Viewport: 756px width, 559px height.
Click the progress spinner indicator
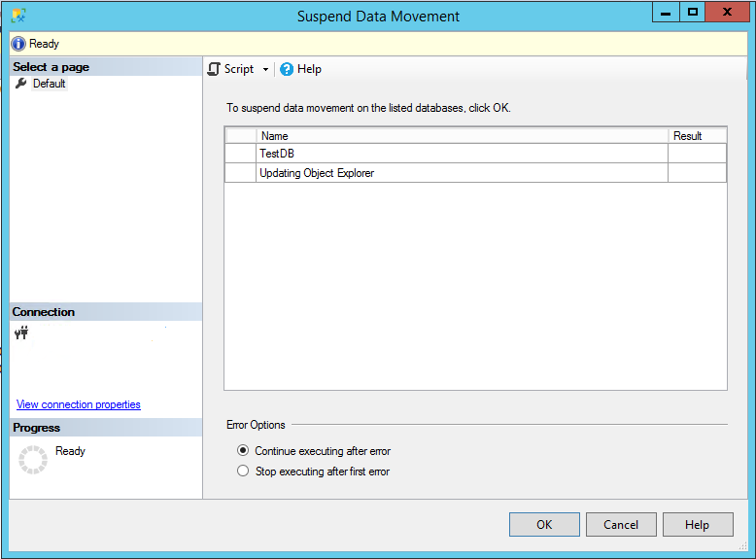(x=32, y=460)
